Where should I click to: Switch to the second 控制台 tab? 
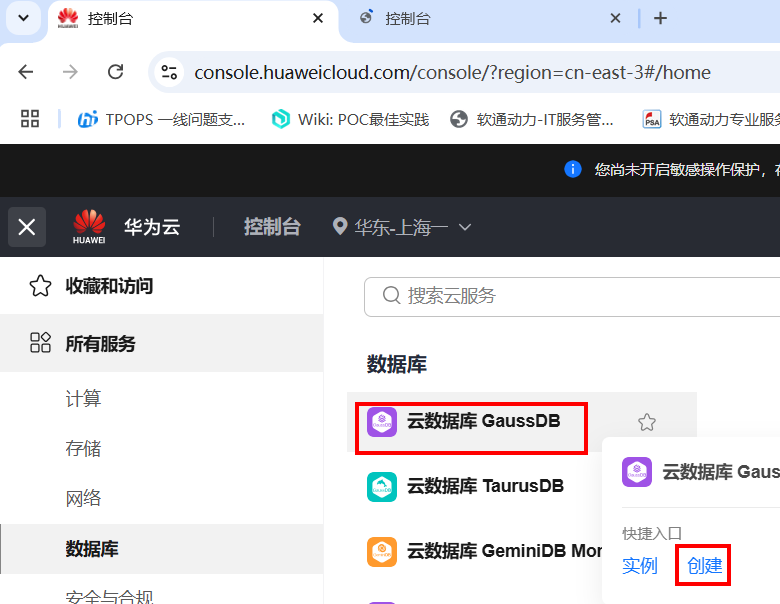[x=490, y=19]
